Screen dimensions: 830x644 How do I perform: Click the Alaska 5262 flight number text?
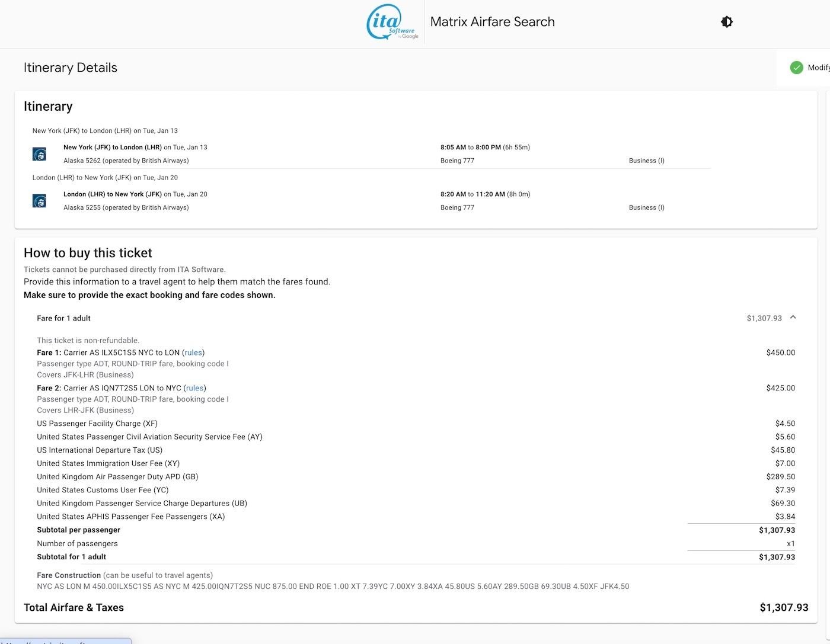126,161
